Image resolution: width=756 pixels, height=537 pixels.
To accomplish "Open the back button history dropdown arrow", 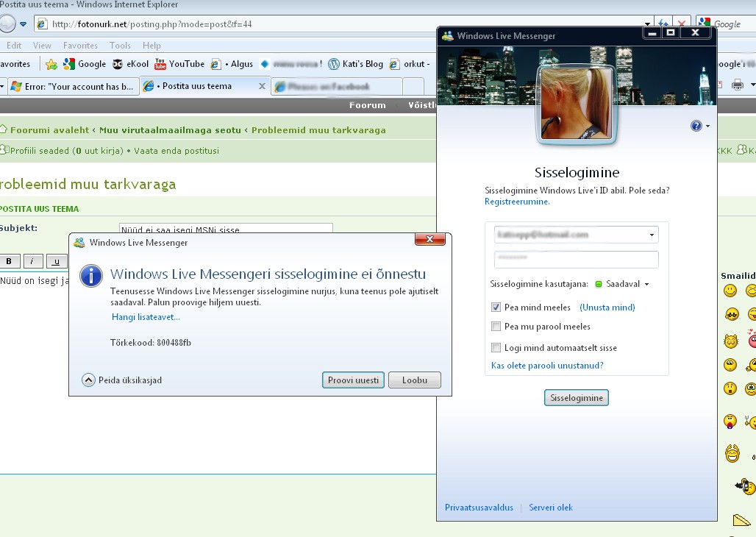I will (x=23, y=24).
